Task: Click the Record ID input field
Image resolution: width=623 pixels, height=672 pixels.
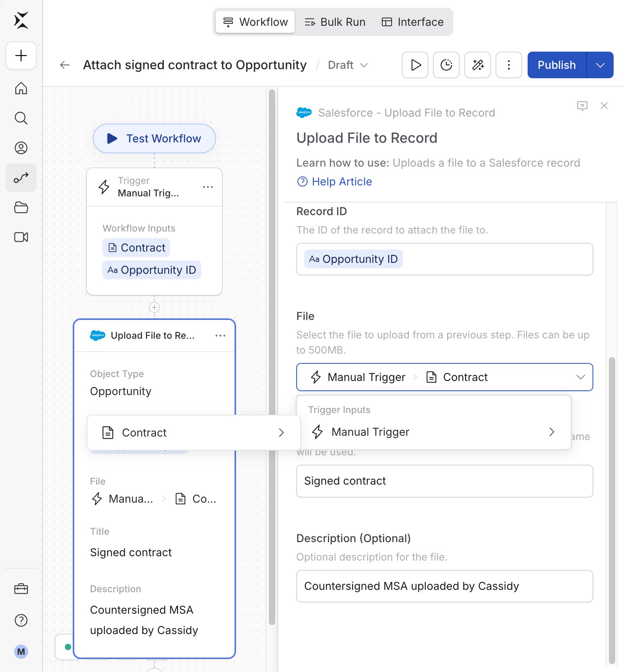Action: (x=445, y=259)
